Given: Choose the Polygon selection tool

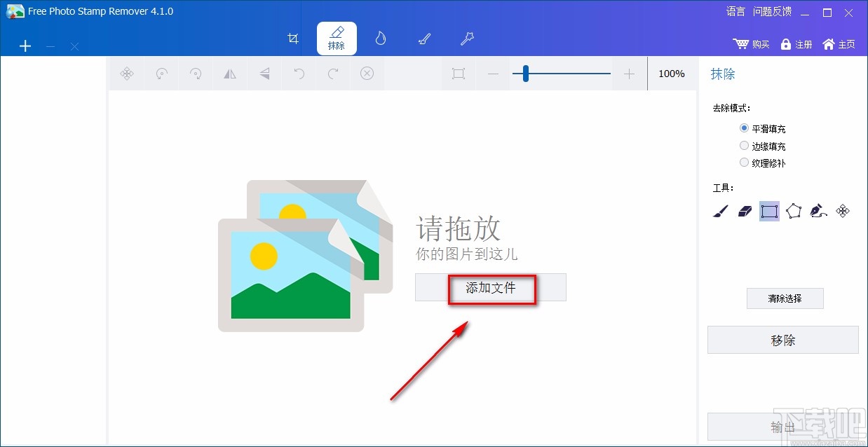Looking at the screenshot, I should click(794, 211).
